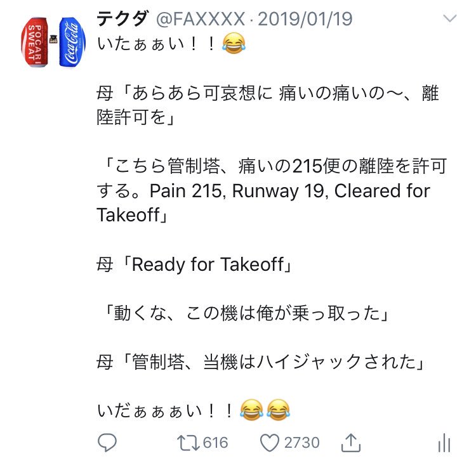Click the 2730 likes count
This screenshot has height=463, width=476.
[x=301, y=443]
